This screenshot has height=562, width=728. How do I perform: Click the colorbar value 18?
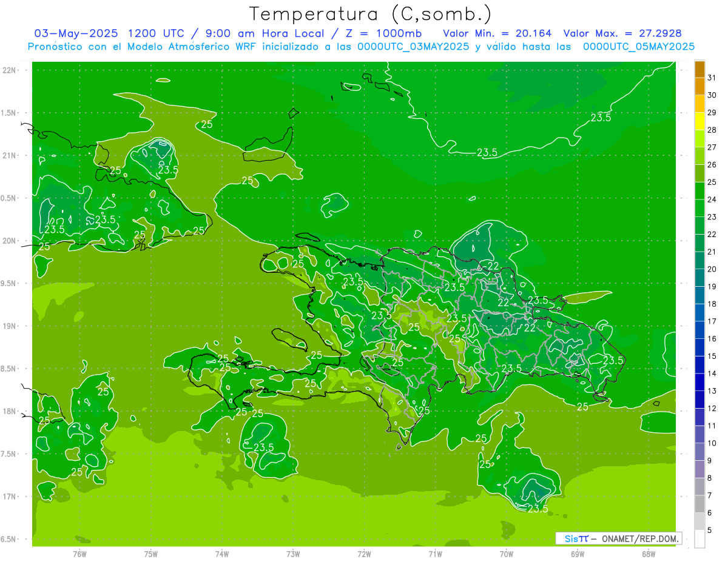coord(712,304)
